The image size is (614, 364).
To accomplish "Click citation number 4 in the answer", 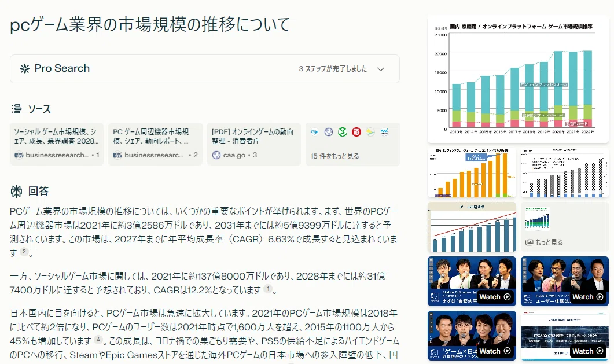I will click(98, 339).
